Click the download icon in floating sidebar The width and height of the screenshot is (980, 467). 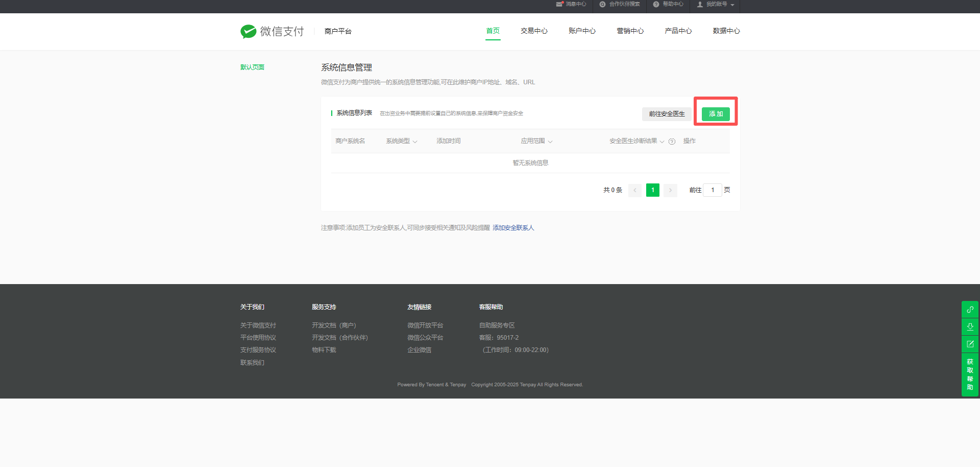pyautogui.click(x=970, y=326)
